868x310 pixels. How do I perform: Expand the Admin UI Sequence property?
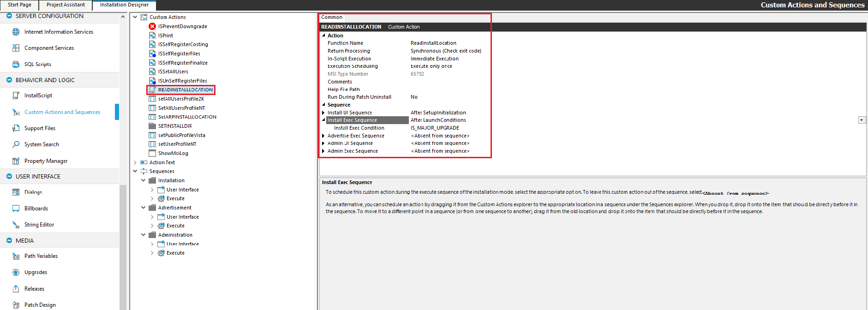tap(323, 143)
